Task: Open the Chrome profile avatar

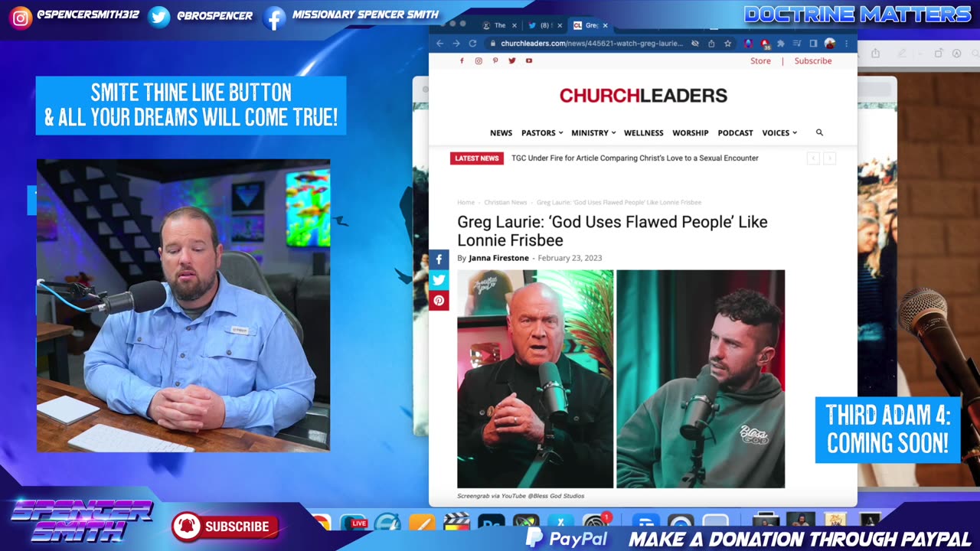Action: [830, 44]
